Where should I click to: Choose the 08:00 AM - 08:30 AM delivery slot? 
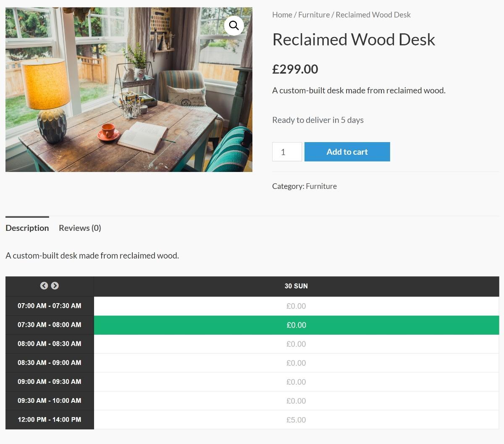click(x=296, y=344)
